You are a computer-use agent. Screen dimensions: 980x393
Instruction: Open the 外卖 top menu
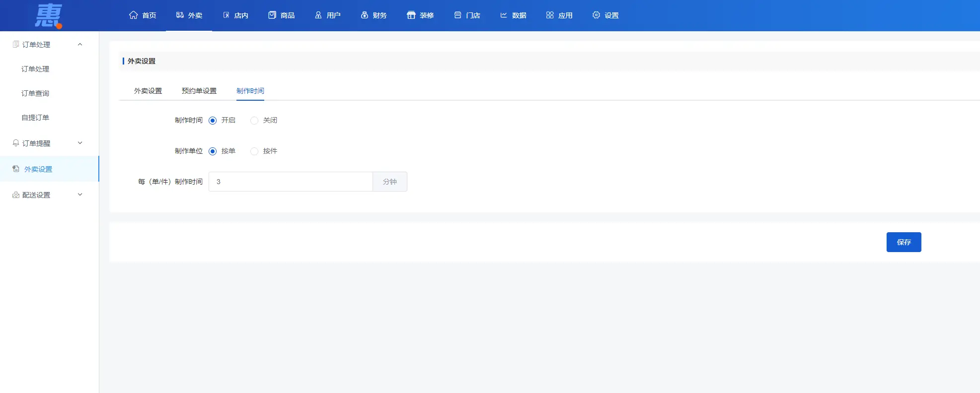coord(189,15)
